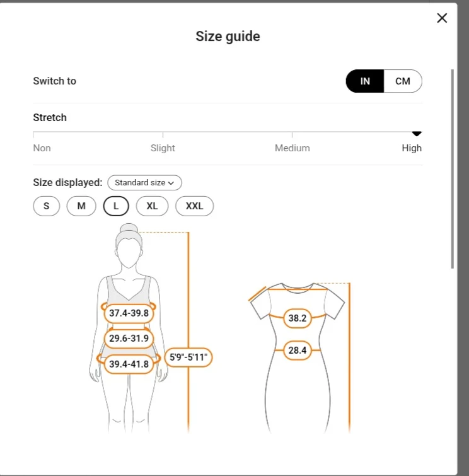The image size is (469, 476).
Task: Select size M
Action: [81, 206]
